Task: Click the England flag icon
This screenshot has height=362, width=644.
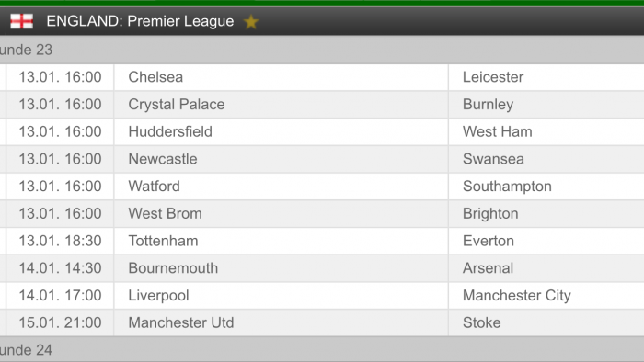Action: click(x=21, y=21)
